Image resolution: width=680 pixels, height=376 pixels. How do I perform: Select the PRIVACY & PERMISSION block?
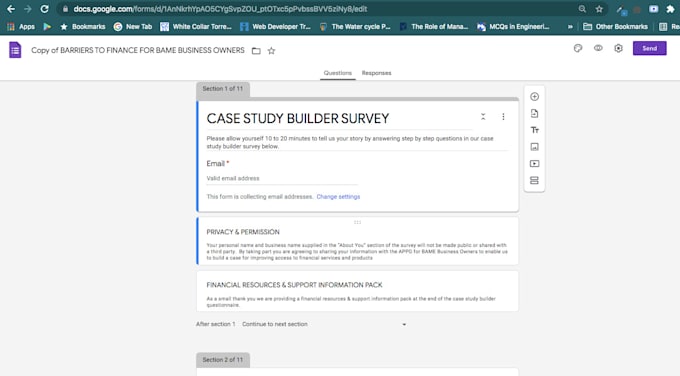click(x=357, y=241)
